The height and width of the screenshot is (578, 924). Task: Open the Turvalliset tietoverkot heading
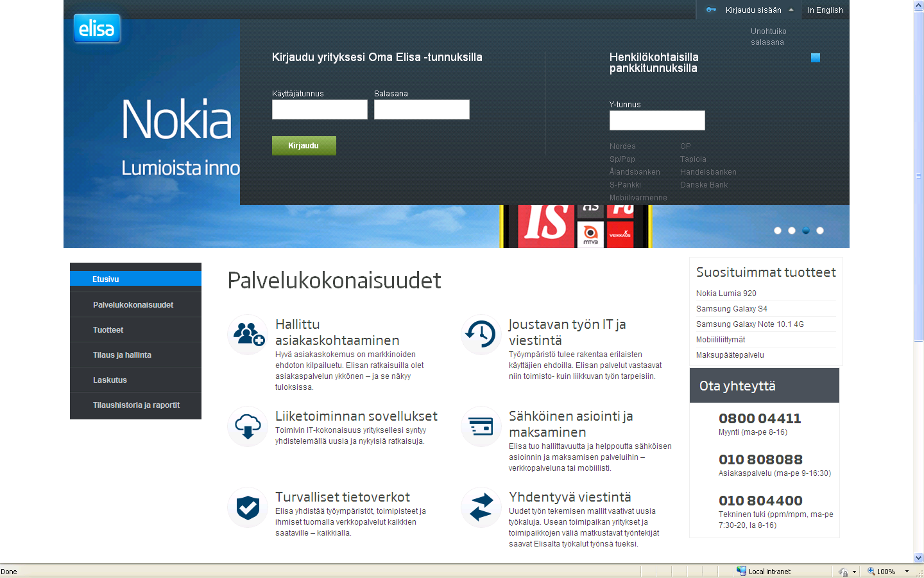(x=343, y=497)
